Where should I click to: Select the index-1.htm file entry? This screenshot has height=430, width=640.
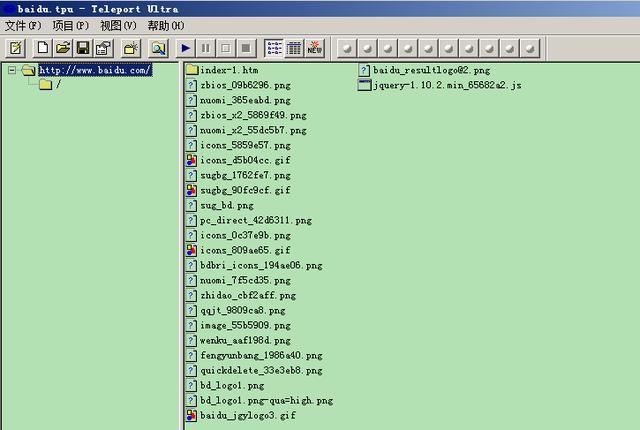click(x=228, y=70)
